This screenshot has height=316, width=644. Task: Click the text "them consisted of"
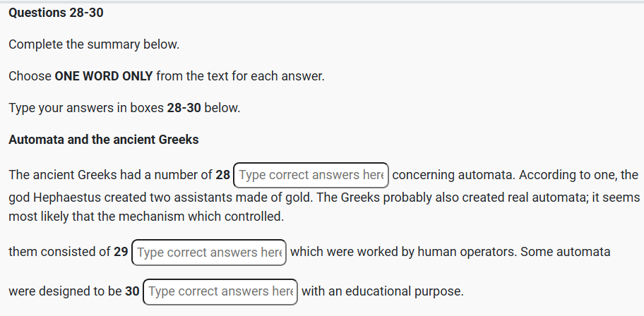click(59, 253)
